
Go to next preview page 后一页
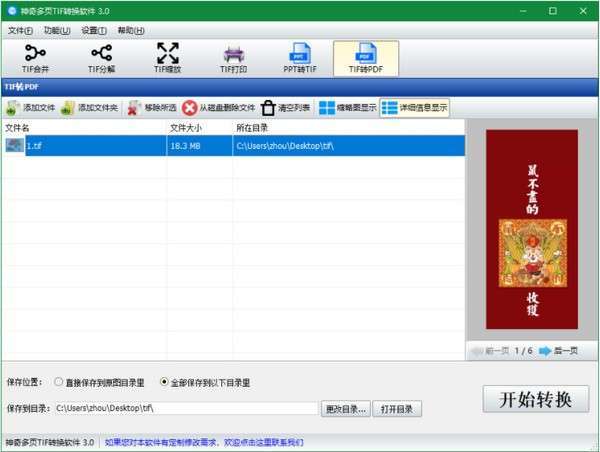tap(558, 351)
